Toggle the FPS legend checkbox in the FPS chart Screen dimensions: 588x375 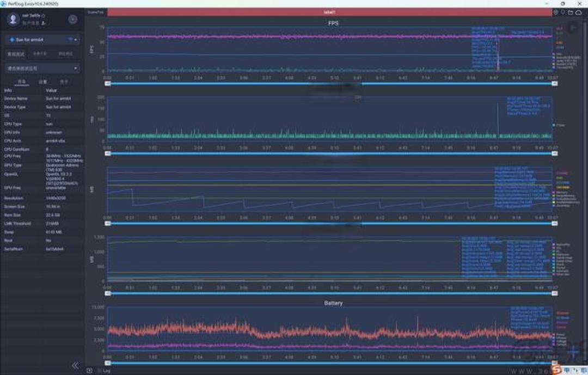pyautogui.click(x=554, y=54)
